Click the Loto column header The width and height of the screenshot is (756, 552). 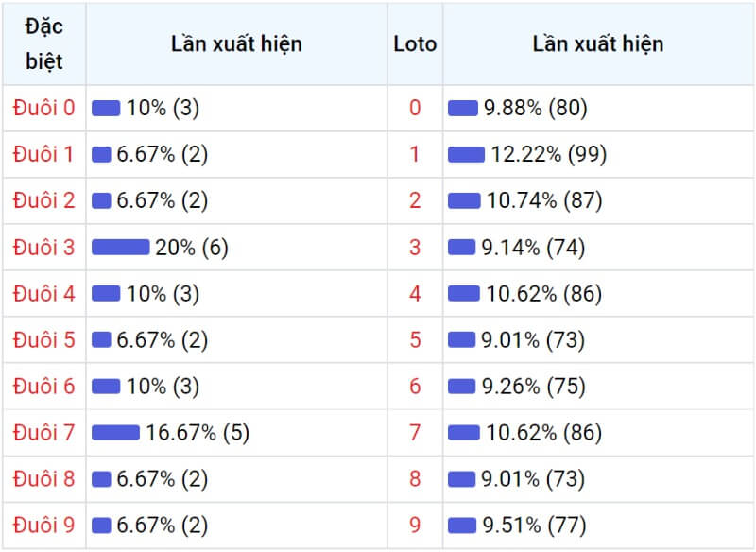click(415, 44)
